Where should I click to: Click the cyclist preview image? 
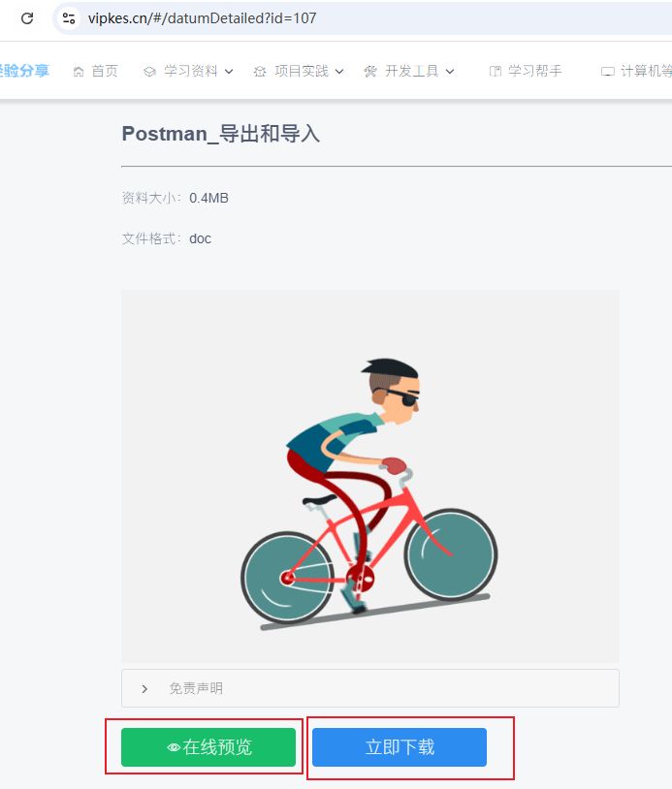pyautogui.click(x=370, y=476)
